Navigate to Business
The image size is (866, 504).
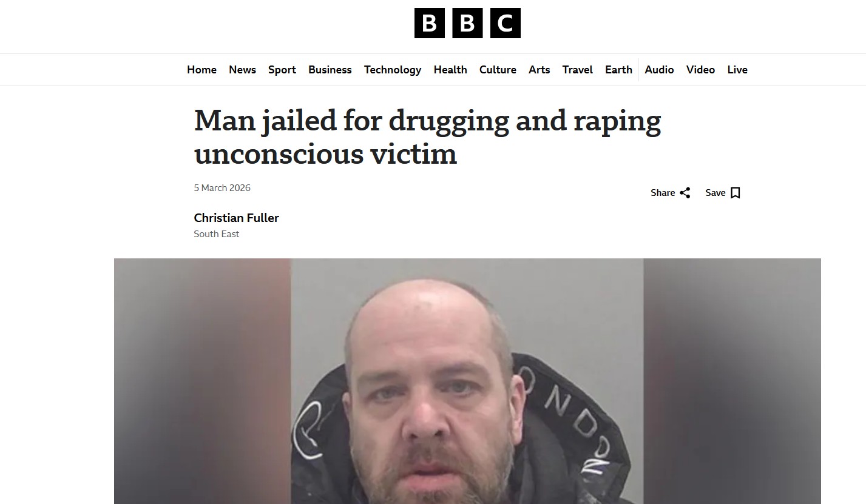coord(330,70)
